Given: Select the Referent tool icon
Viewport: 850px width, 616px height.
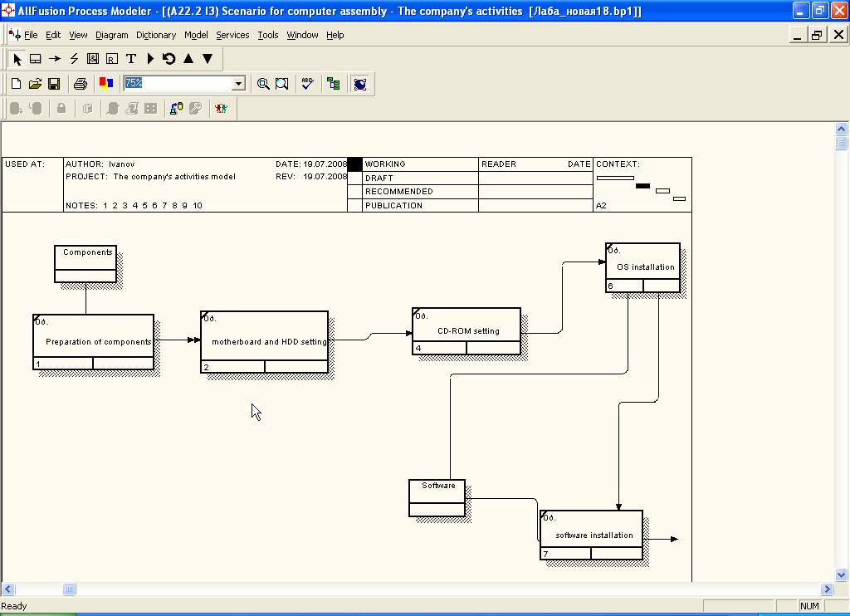Looking at the screenshot, I should [x=112, y=59].
